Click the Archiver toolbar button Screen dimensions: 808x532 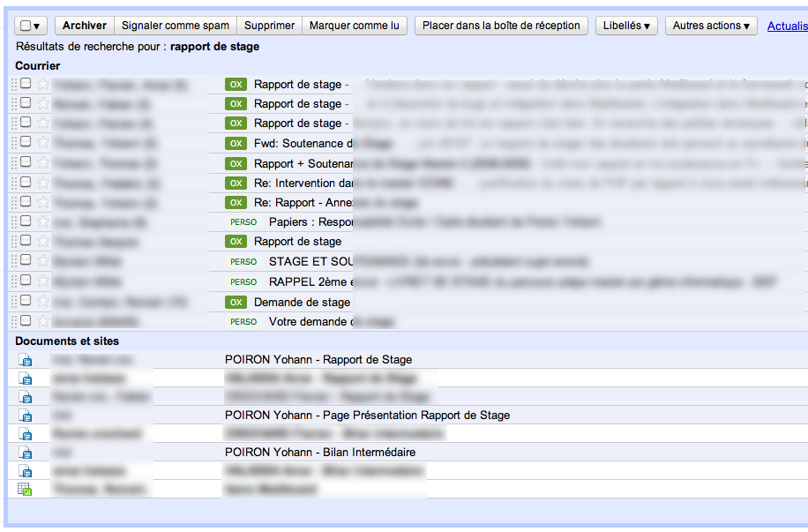click(84, 26)
